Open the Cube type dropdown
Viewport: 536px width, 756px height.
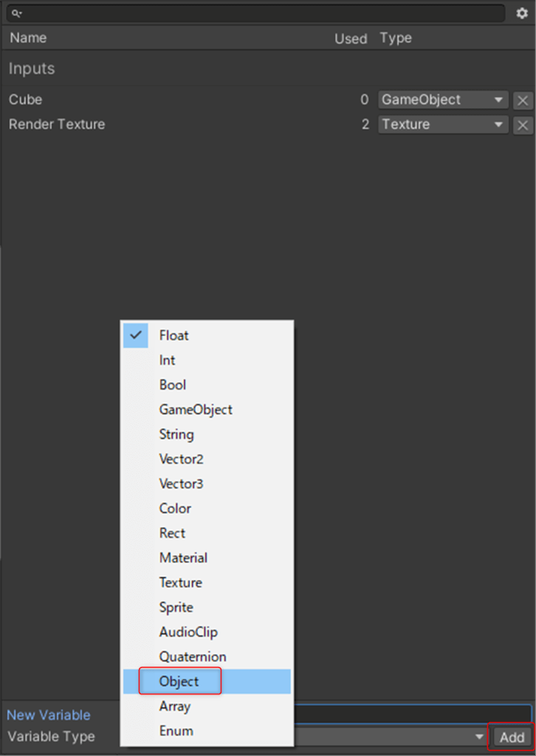[443, 100]
